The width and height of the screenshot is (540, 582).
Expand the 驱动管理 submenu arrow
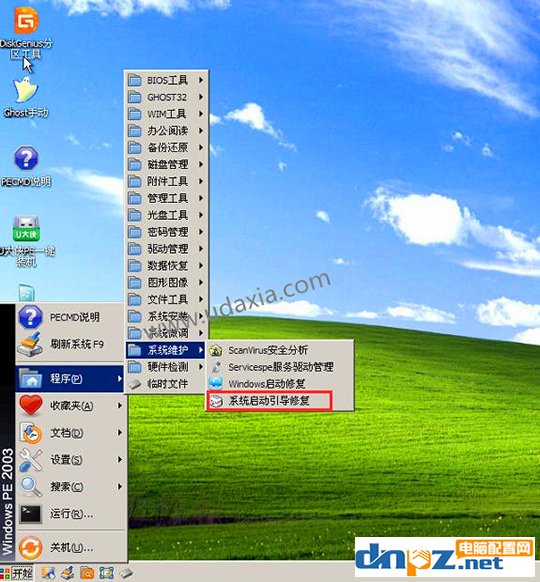point(201,249)
